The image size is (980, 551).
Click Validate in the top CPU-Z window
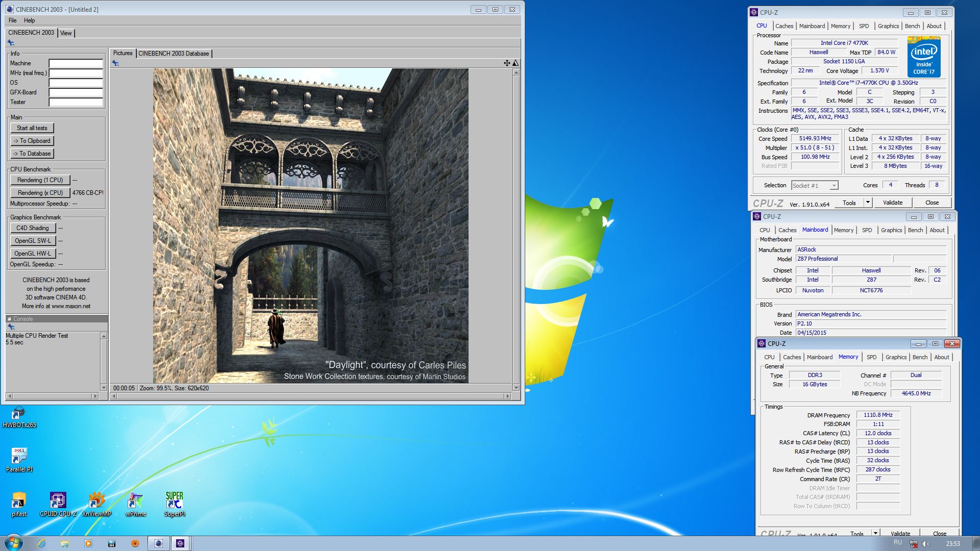click(x=893, y=203)
